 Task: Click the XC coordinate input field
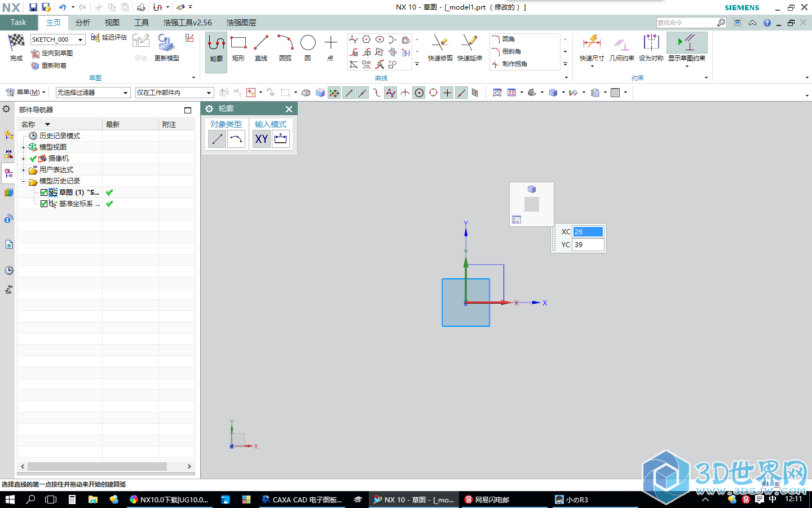point(588,232)
